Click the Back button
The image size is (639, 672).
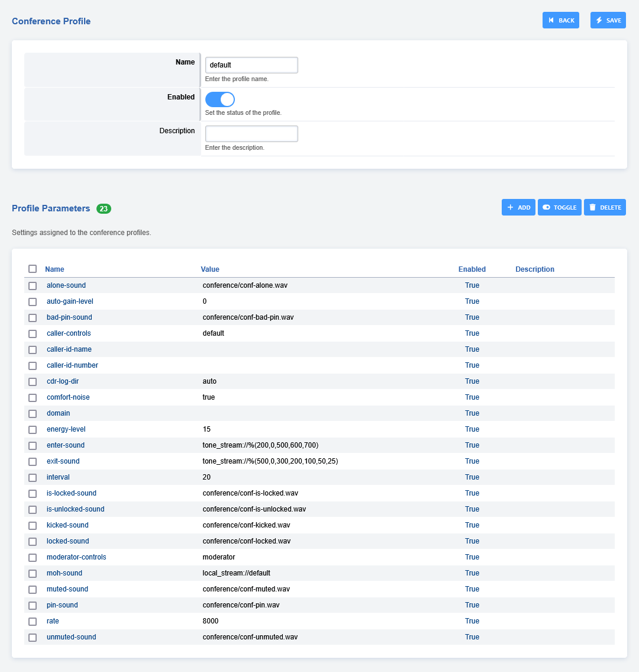[560, 20]
